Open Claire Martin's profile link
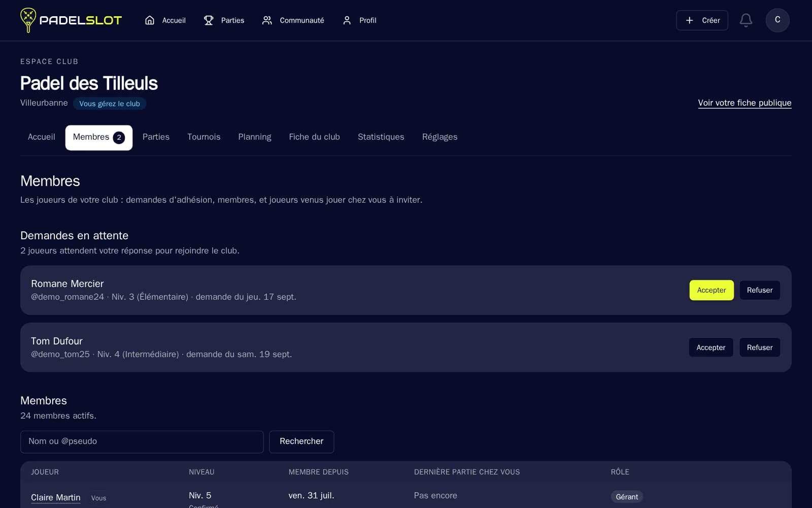812x508 pixels. point(56,497)
